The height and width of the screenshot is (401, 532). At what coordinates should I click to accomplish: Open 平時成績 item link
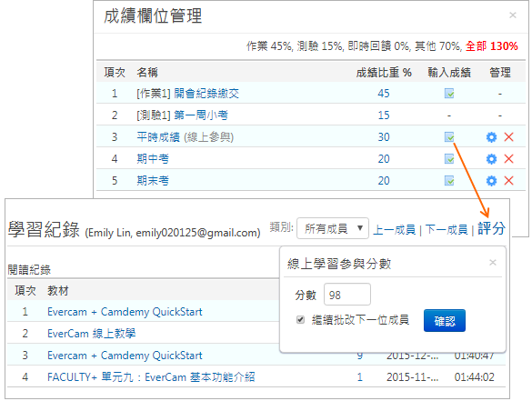[158, 137]
